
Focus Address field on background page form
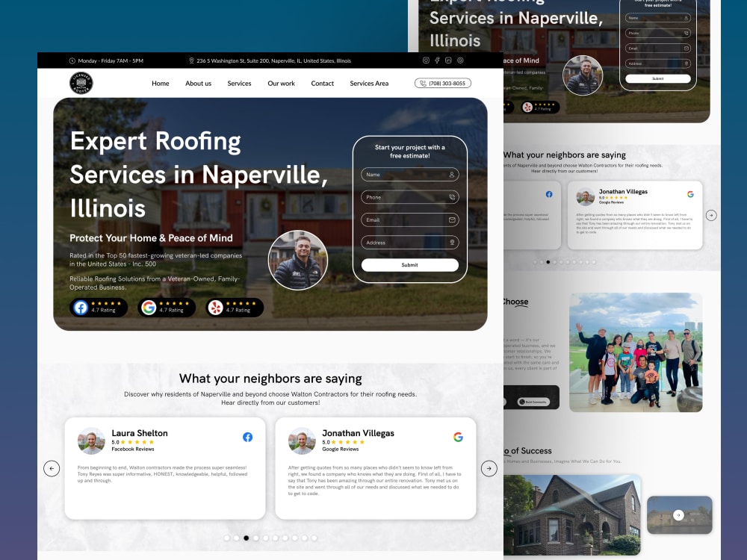point(658,63)
